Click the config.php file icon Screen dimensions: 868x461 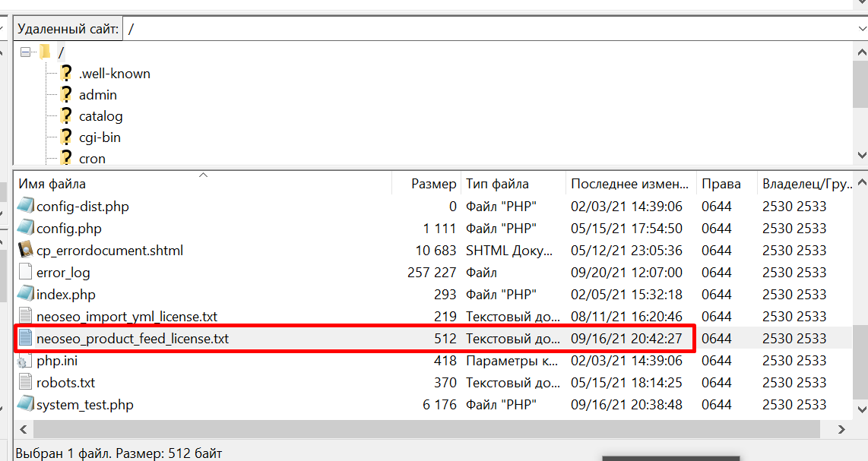point(26,228)
